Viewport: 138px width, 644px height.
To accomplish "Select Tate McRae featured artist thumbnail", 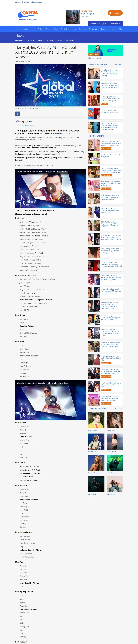I will pyautogui.click(x=115, y=484).
